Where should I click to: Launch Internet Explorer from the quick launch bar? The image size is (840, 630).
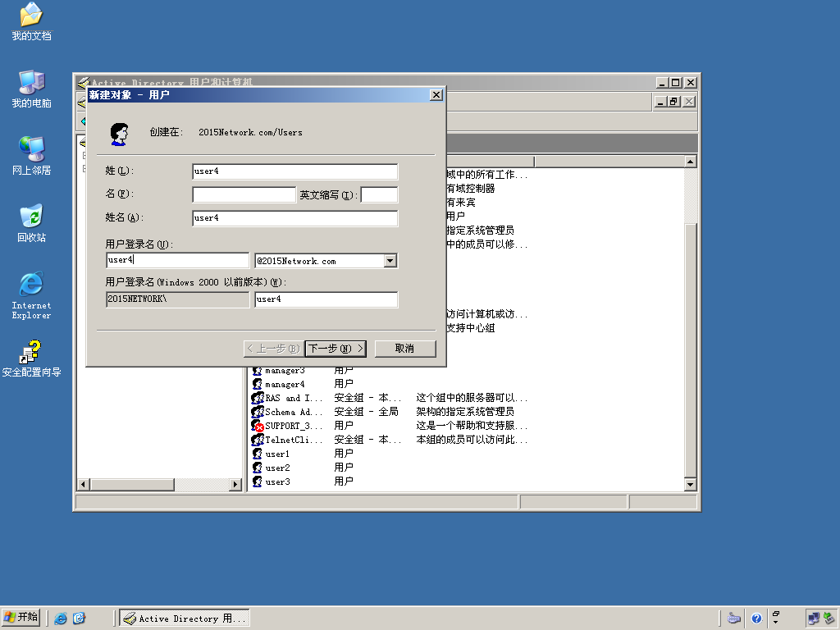point(61,619)
